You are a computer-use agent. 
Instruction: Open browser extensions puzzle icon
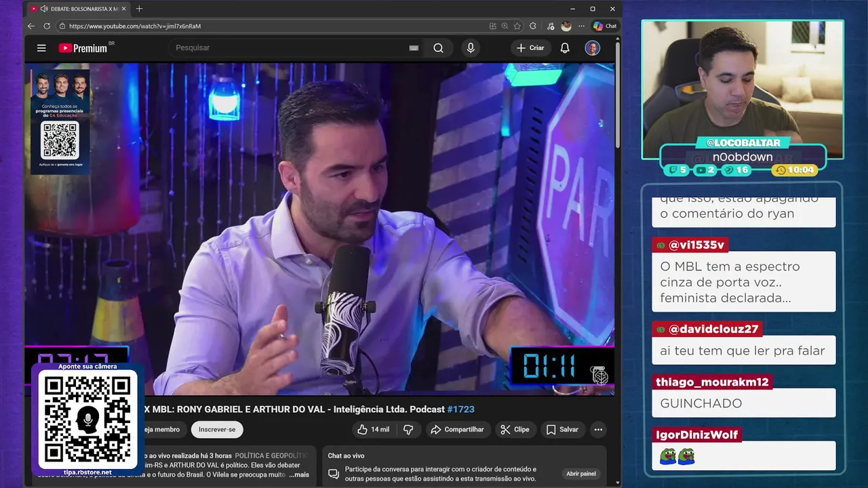(533, 26)
